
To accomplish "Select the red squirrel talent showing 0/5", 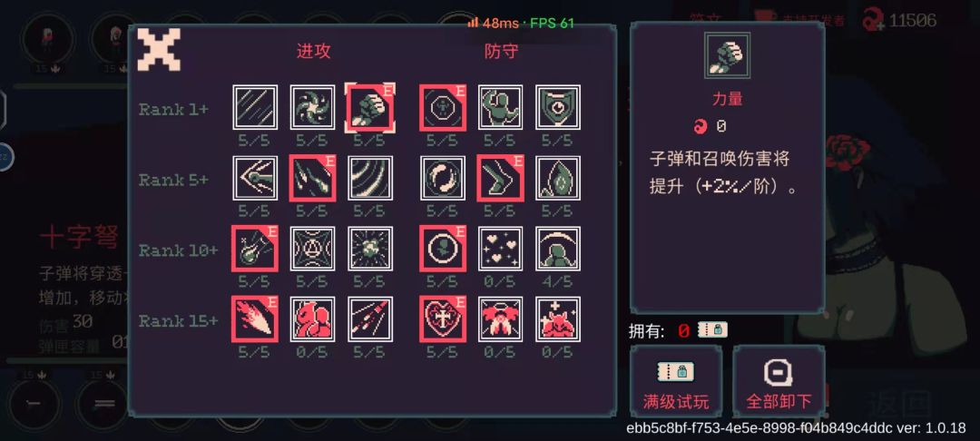I will click(312, 319).
